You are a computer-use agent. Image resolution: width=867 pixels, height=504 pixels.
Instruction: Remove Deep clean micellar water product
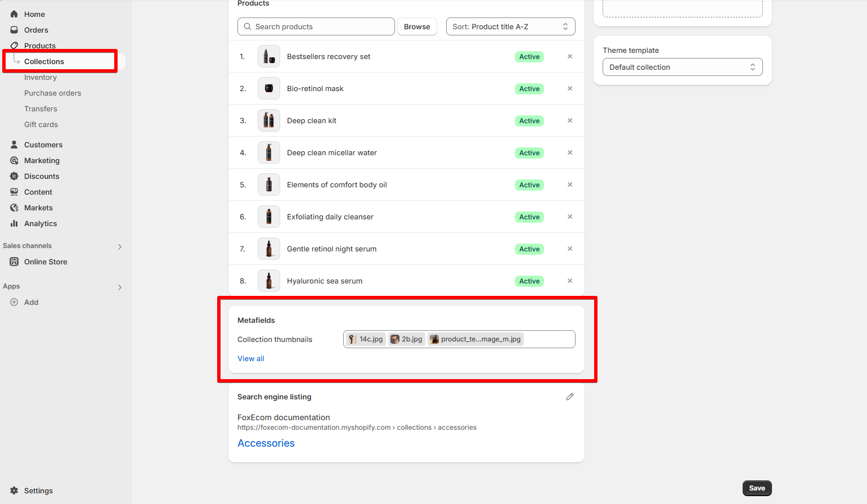pos(570,152)
